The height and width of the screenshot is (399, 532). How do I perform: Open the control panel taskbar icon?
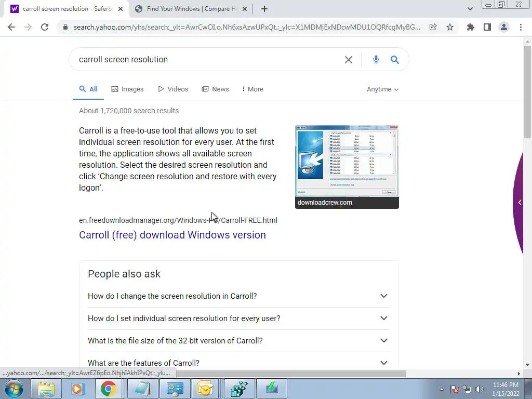pyautogui.click(x=175, y=389)
